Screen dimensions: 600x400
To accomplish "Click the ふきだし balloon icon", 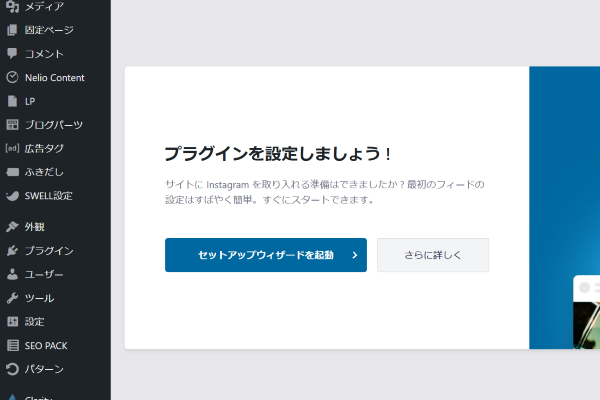I will [12, 172].
